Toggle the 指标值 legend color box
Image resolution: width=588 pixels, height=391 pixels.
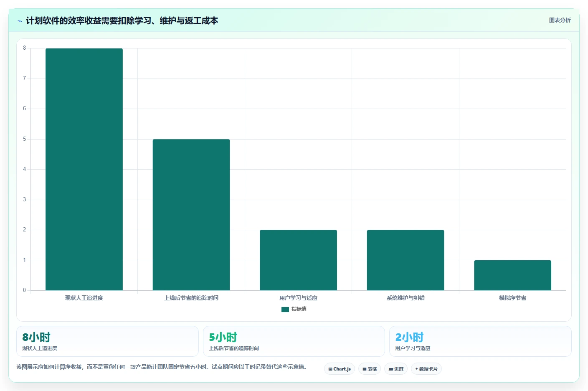click(x=285, y=310)
